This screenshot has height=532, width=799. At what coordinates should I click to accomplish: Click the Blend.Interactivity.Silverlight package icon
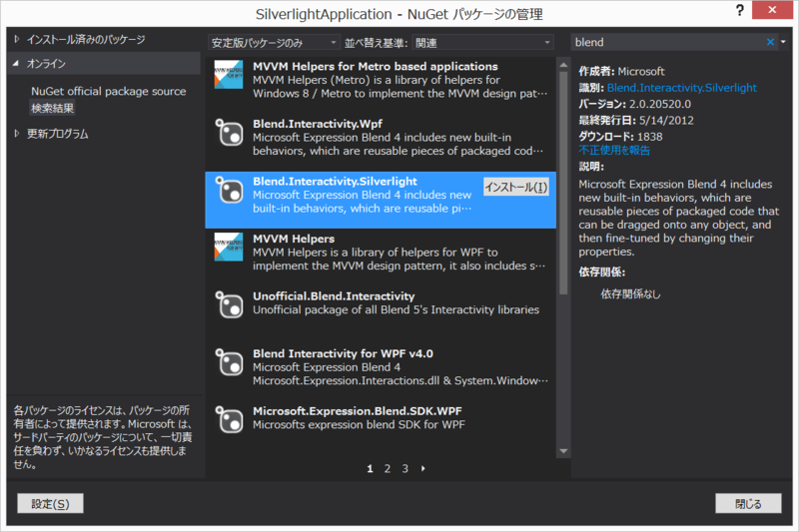pyautogui.click(x=229, y=190)
